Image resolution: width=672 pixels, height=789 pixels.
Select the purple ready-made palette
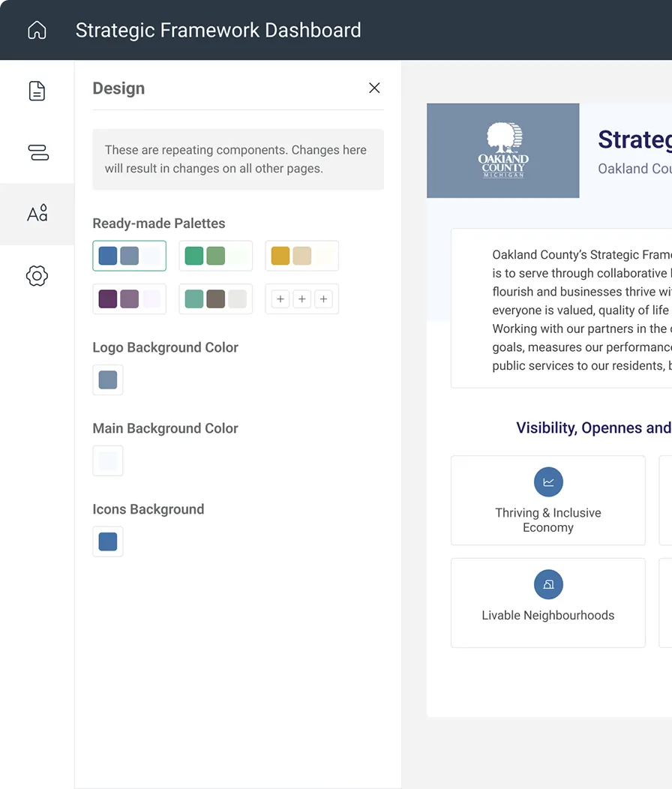[129, 299]
